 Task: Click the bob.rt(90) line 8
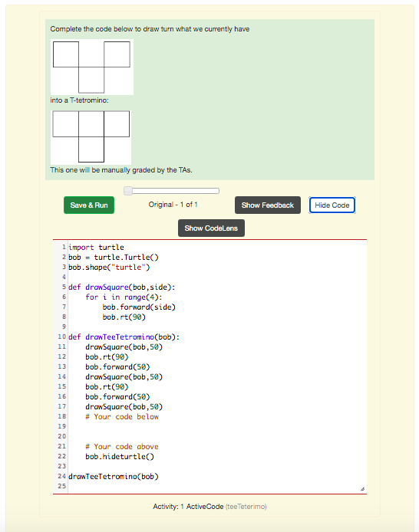[x=124, y=317]
